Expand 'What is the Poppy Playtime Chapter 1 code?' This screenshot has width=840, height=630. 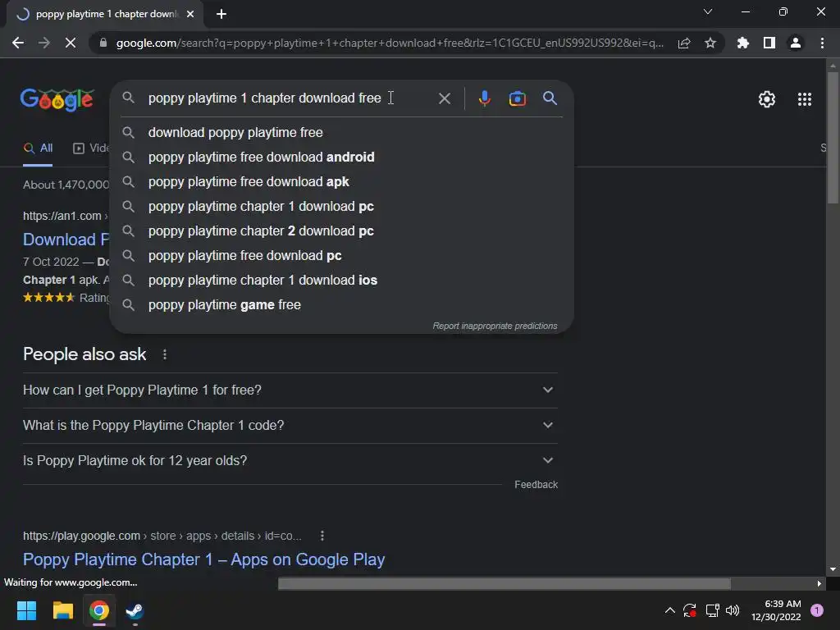290,426
